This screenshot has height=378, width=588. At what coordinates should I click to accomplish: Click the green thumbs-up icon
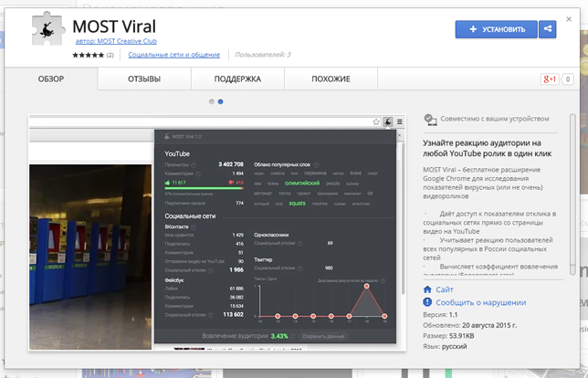167,183
